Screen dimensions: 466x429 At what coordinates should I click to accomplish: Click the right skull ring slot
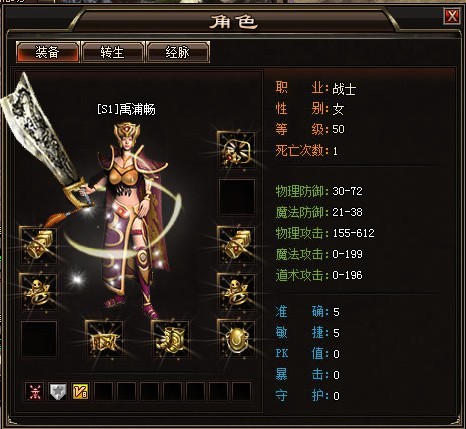pyautogui.click(x=236, y=292)
